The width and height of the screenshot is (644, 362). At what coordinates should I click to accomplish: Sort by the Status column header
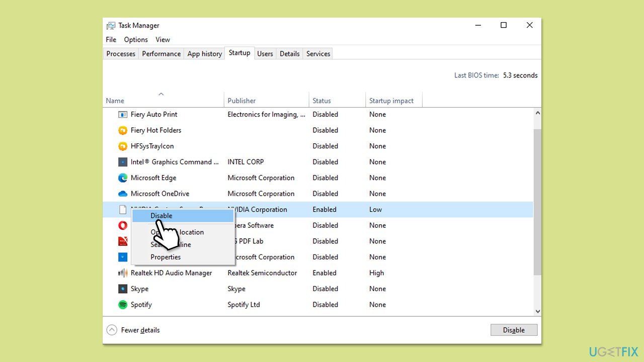(337, 100)
